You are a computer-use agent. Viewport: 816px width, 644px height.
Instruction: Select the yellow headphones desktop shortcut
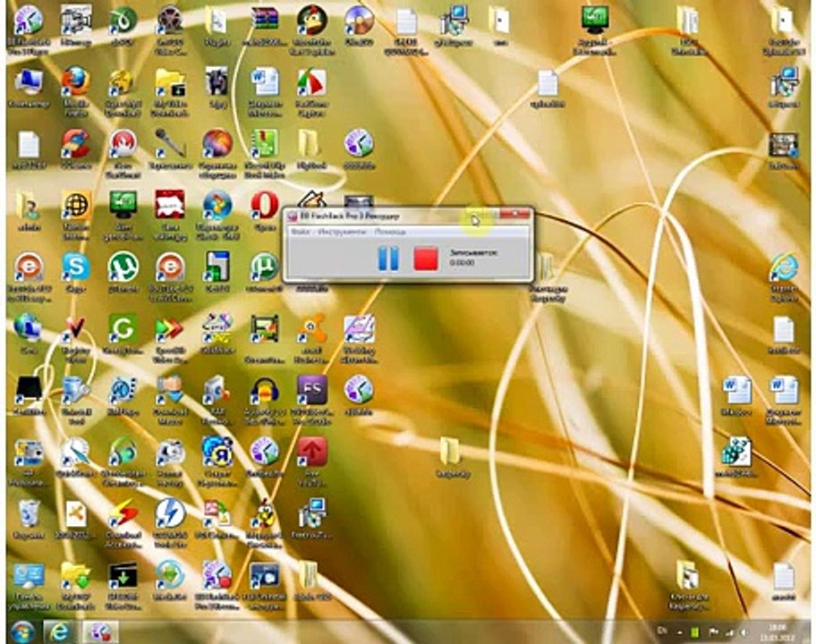264,400
